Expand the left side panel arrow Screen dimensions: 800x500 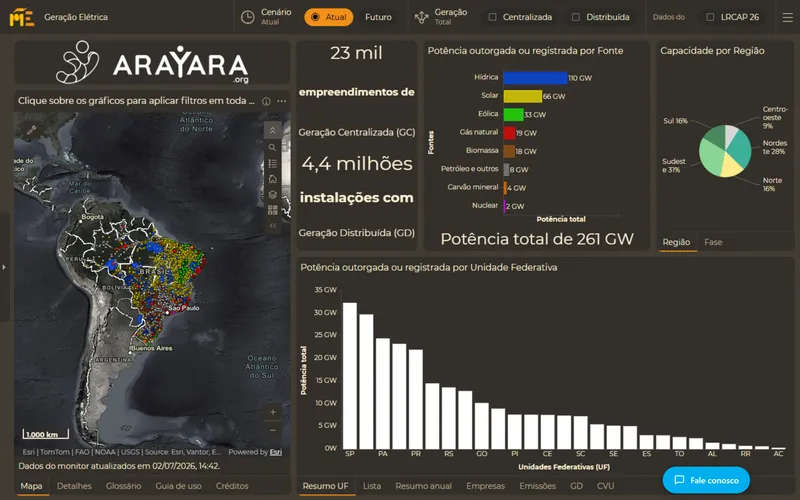(x=4, y=267)
